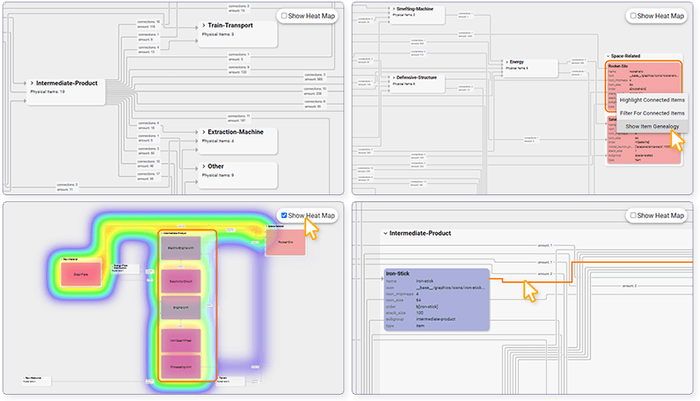The image size is (700, 401).
Task: Choose Highlight Connected Items from context menu
Action: click(x=652, y=100)
